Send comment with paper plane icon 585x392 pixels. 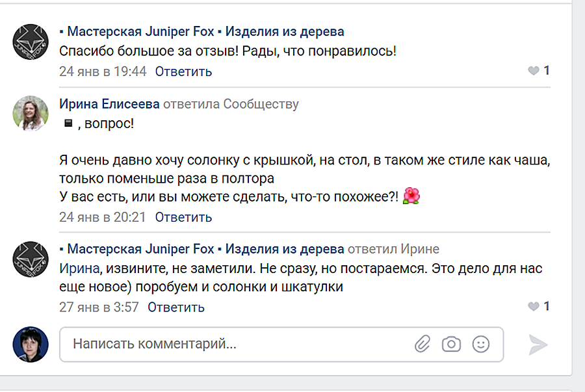[538, 345]
